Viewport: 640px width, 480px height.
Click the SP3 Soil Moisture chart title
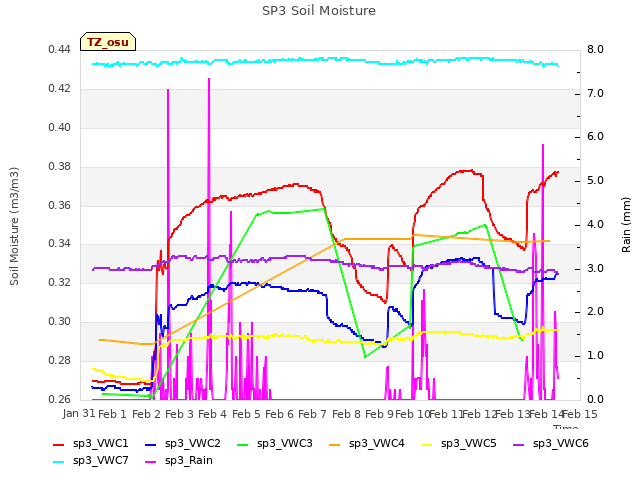(319, 11)
